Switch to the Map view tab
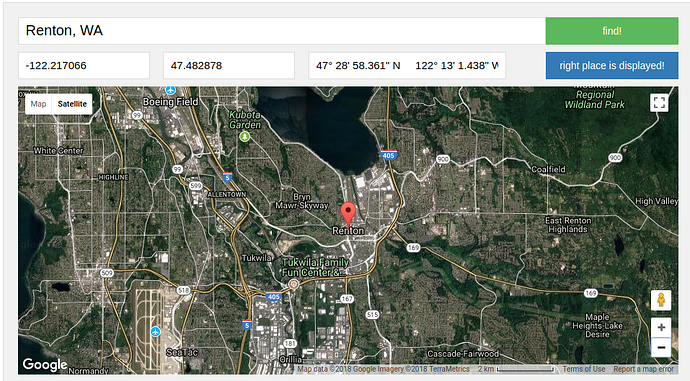690x381 pixels. tap(38, 104)
